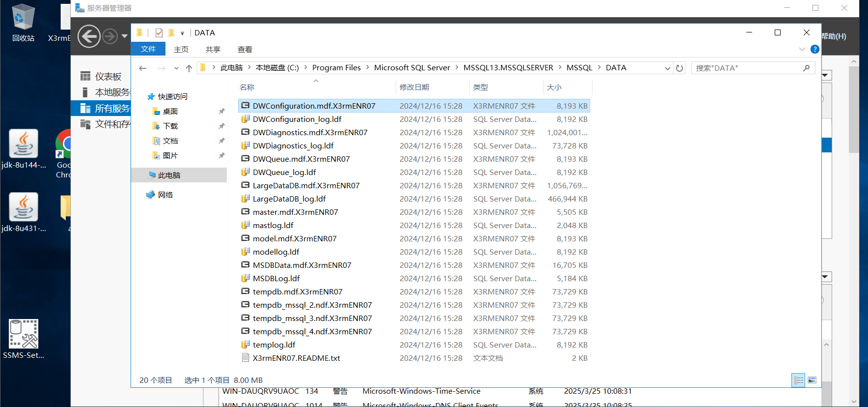Select file name DWQueue_log.ldf
The height and width of the screenshot is (407, 868).
284,172
